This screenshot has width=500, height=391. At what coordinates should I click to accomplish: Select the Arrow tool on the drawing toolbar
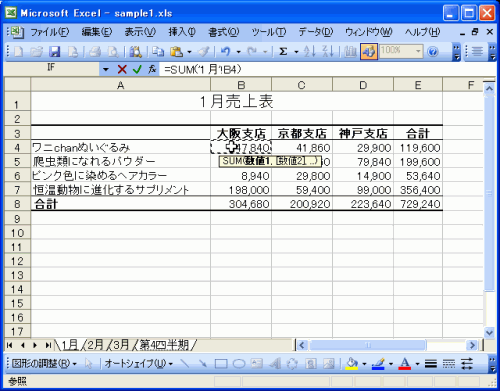click(202, 364)
